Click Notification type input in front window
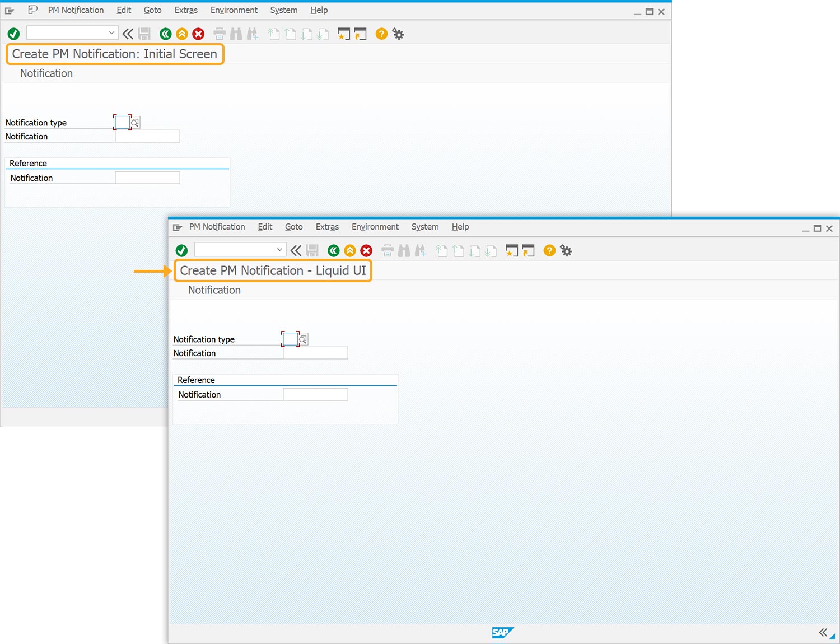This screenshot has width=840, height=644. click(x=290, y=339)
